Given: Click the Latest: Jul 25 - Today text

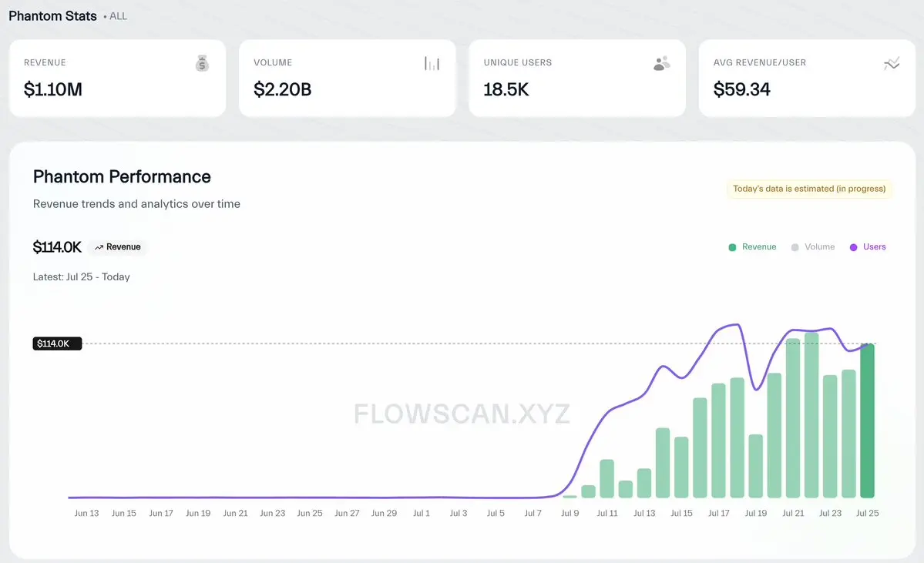Looking at the screenshot, I should coord(82,276).
